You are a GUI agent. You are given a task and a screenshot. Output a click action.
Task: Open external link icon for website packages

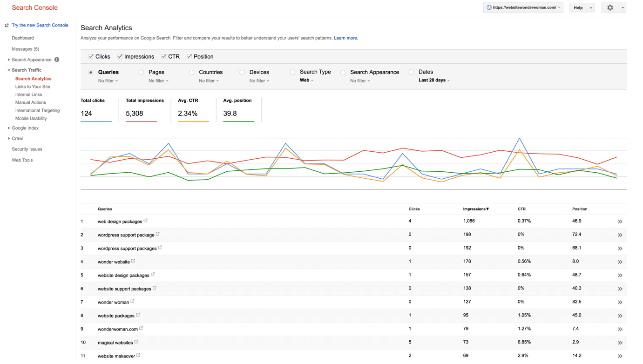point(138,315)
